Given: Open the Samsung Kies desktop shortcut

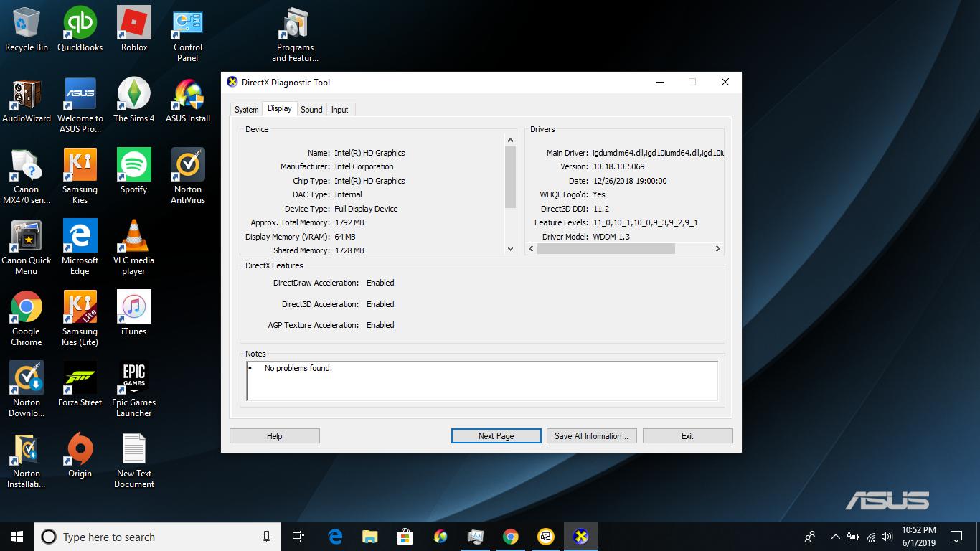Looking at the screenshot, I should point(80,176).
